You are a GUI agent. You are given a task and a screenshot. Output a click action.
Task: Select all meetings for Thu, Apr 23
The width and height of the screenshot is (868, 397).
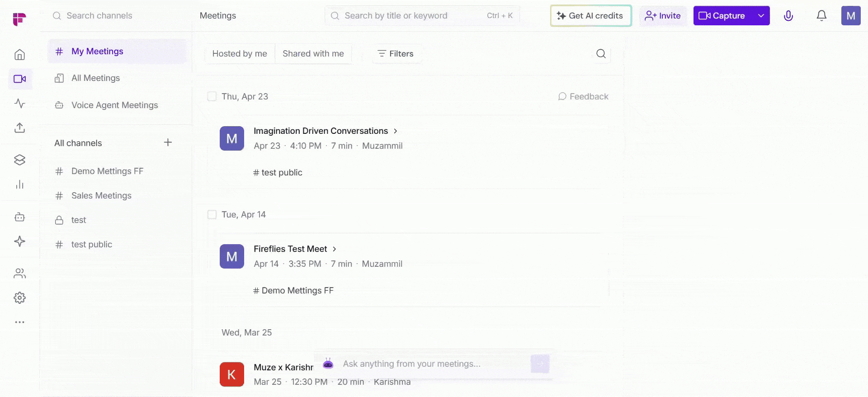pyautogui.click(x=212, y=96)
